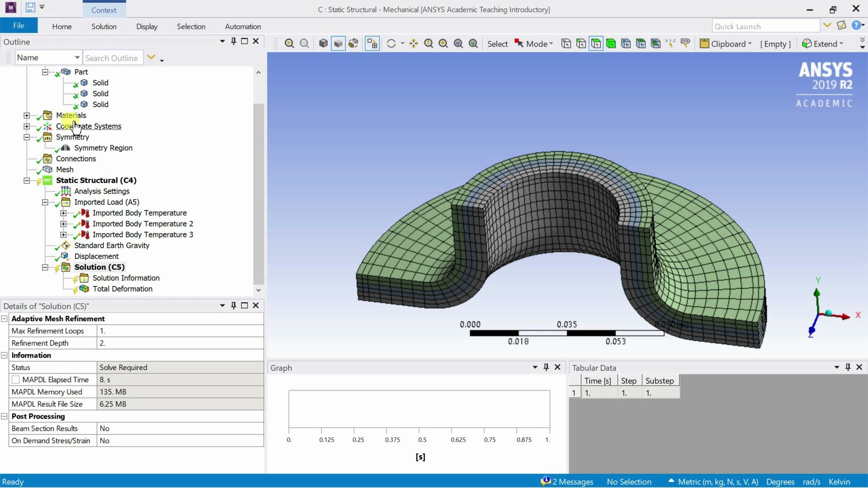This screenshot has width=868, height=488.
Task: Select Standard Earth Gravity item
Action: click(x=112, y=245)
